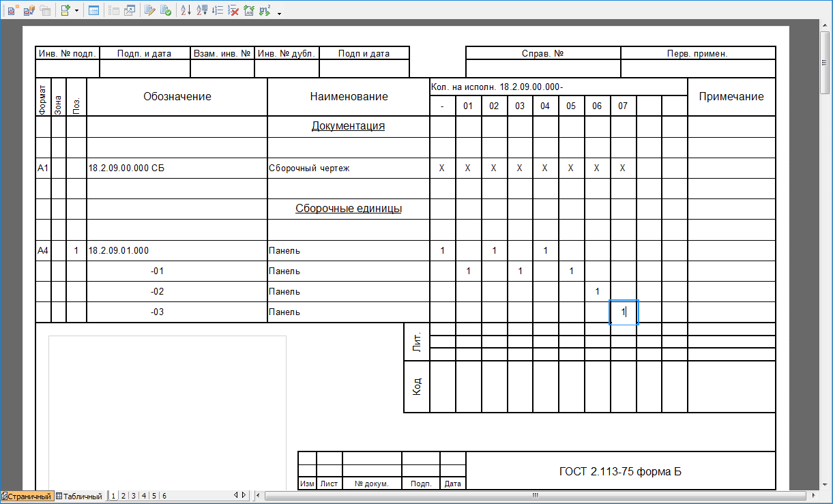Click the add section icon with green plus
Image resolution: width=833 pixels, height=504 pixels.
[x=65, y=10]
